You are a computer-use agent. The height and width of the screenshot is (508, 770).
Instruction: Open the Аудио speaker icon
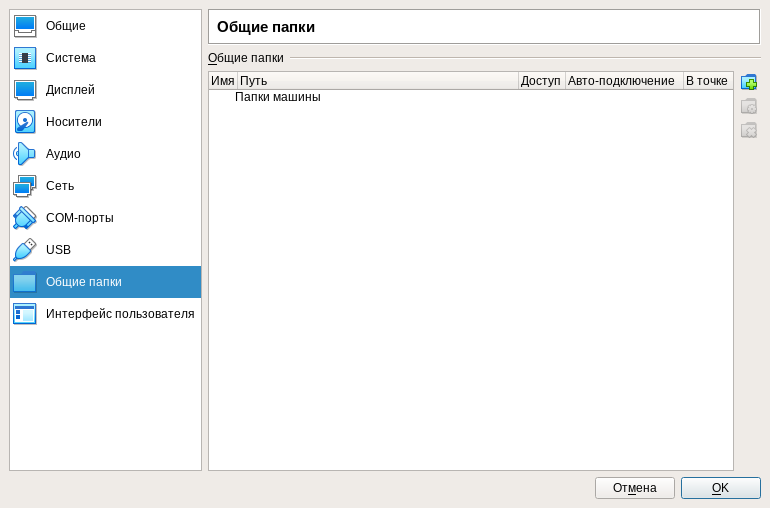click(x=25, y=154)
